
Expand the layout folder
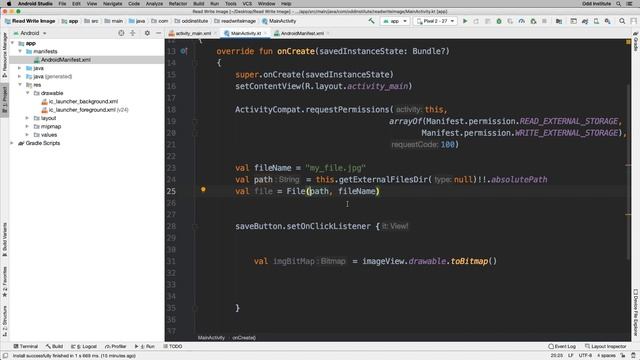coord(27,118)
